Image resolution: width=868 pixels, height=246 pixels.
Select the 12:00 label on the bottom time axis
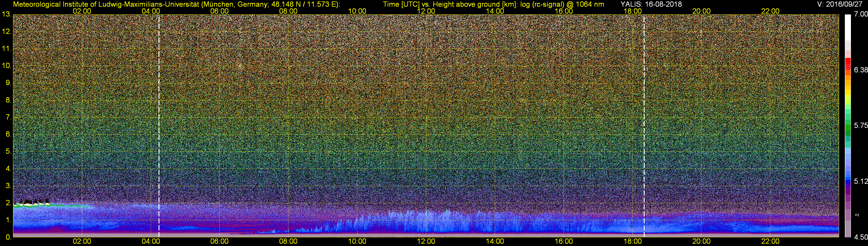tap(426, 242)
